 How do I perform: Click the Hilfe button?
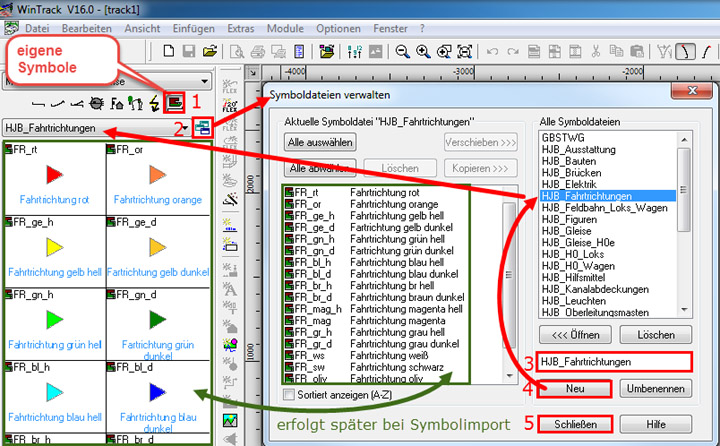[656, 424]
